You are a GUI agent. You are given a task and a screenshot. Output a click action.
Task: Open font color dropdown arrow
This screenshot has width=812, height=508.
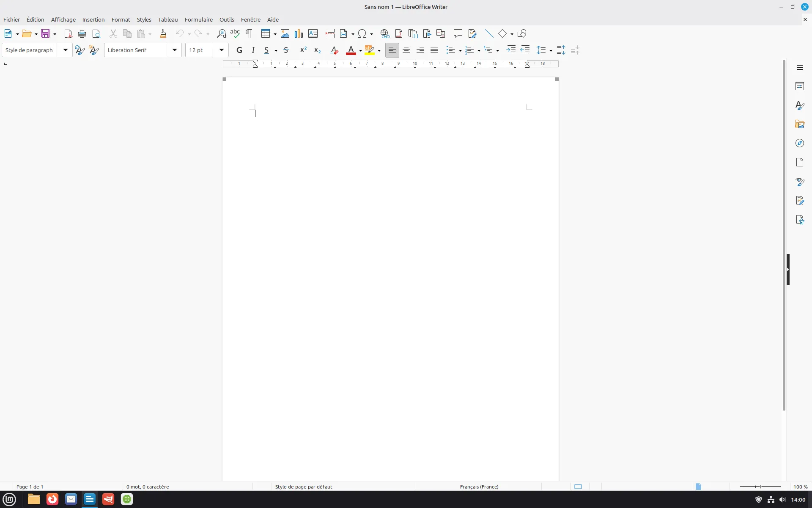click(360, 50)
